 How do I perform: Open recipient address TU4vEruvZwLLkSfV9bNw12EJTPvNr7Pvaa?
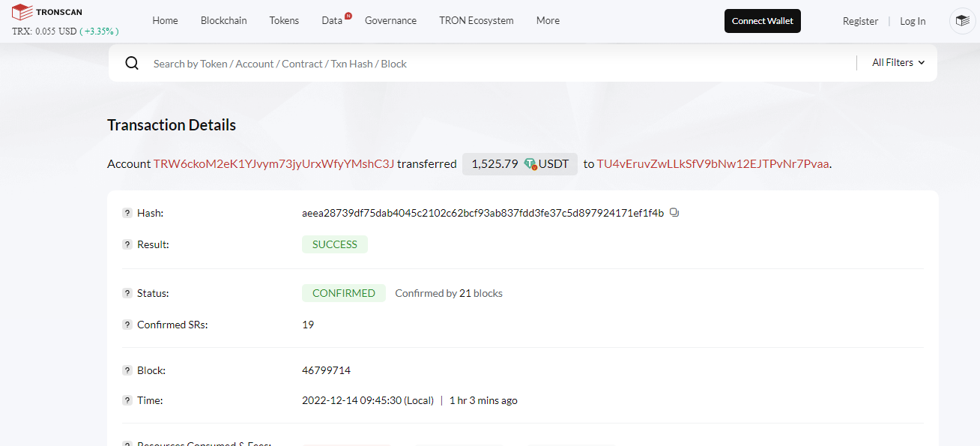click(x=713, y=163)
